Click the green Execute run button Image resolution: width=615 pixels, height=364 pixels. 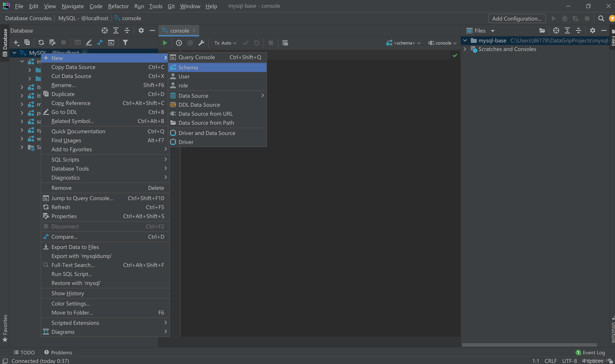(x=165, y=43)
